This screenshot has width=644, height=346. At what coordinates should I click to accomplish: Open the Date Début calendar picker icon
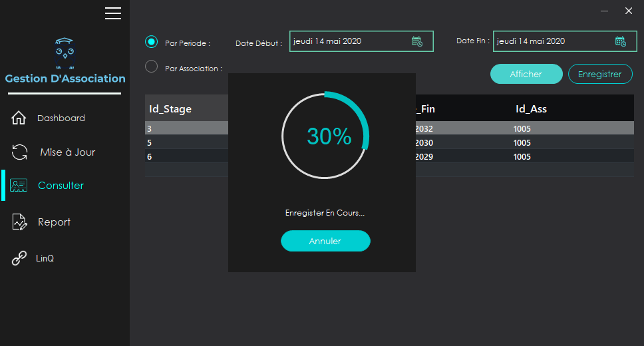pyautogui.click(x=417, y=41)
